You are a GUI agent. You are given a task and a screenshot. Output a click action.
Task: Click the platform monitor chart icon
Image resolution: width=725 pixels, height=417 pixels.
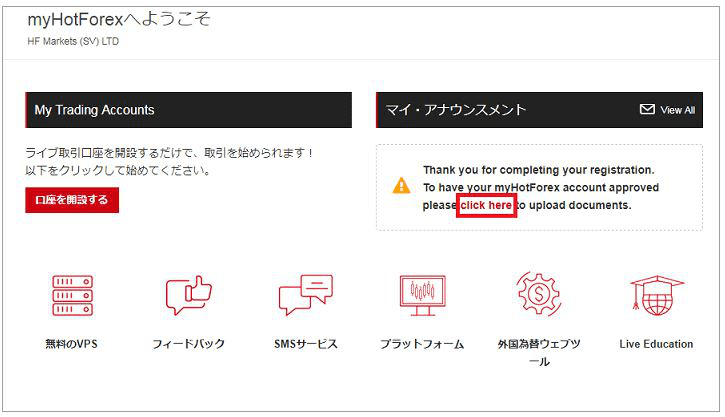point(421,296)
